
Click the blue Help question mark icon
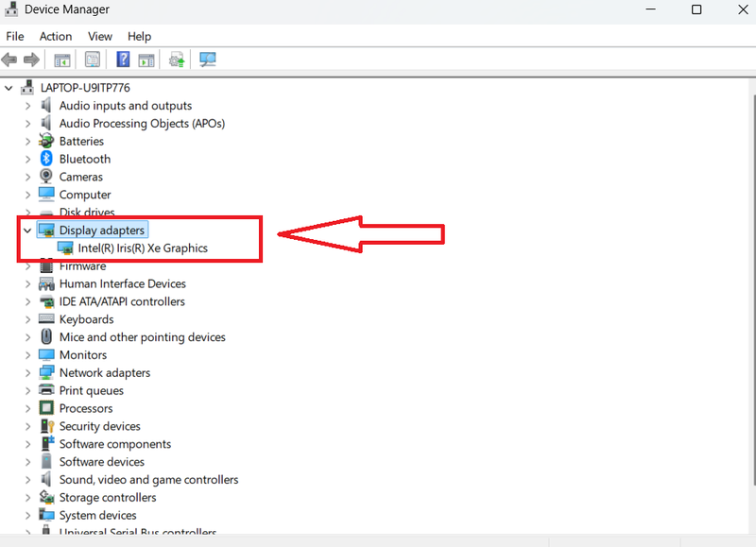[123, 60]
